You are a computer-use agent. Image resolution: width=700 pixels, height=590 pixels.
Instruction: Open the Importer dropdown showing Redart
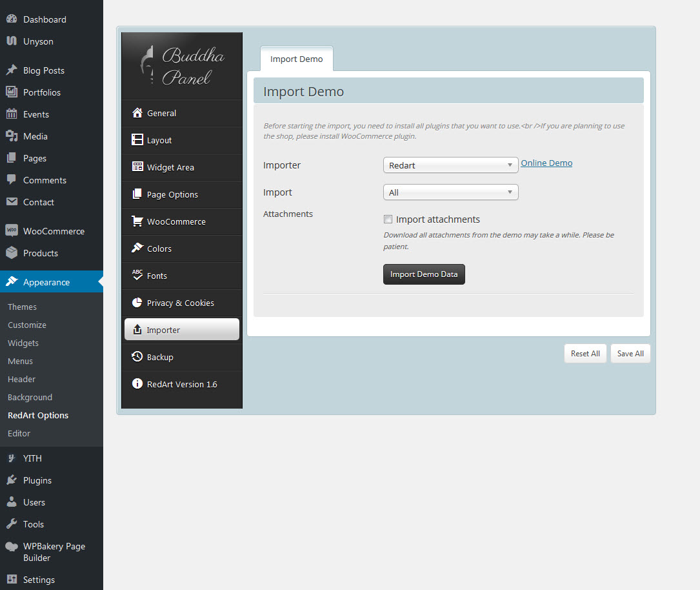tap(450, 165)
